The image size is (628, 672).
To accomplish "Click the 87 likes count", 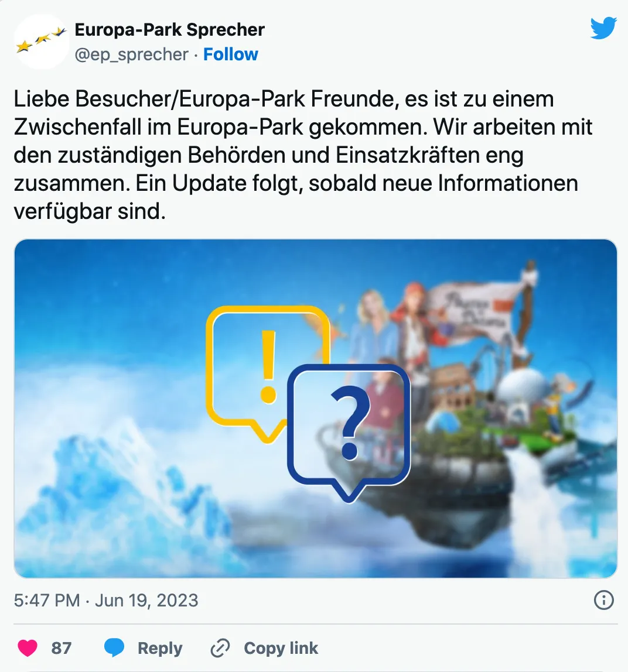I will (x=62, y=648).
